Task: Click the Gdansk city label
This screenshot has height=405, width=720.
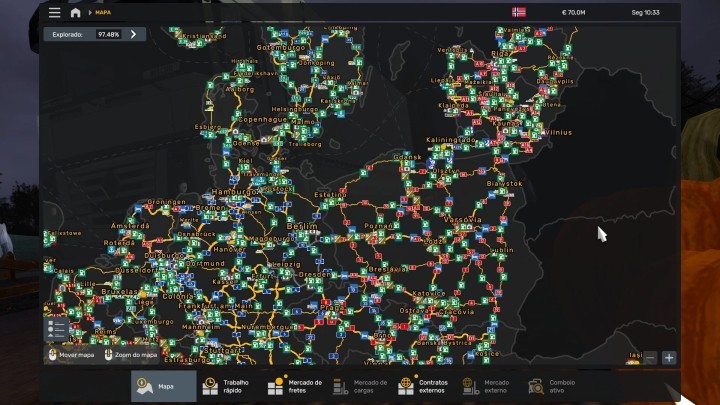Action: click(407, 157)
